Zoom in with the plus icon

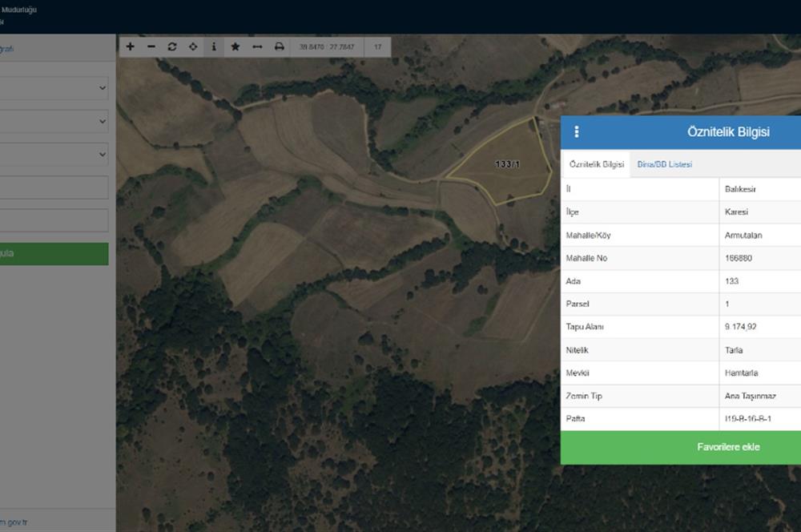pos(131,47)
